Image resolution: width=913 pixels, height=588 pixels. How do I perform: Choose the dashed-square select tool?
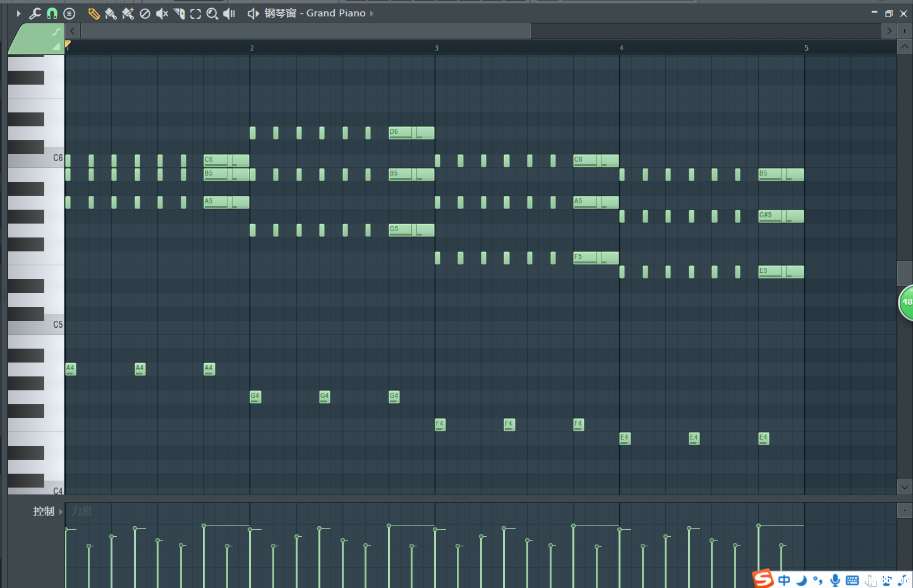point(196,13)
